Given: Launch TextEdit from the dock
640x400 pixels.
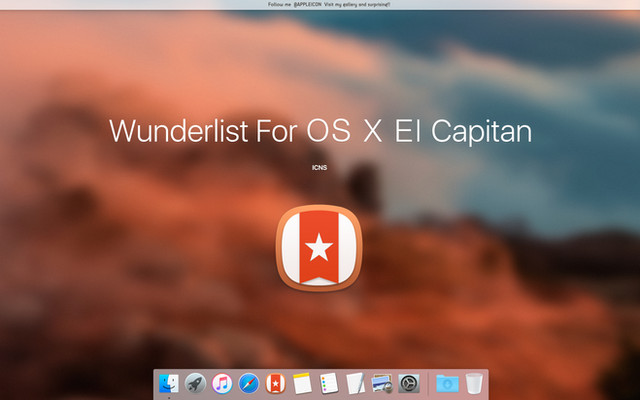Looking at the screenshot, I should 356,383.
